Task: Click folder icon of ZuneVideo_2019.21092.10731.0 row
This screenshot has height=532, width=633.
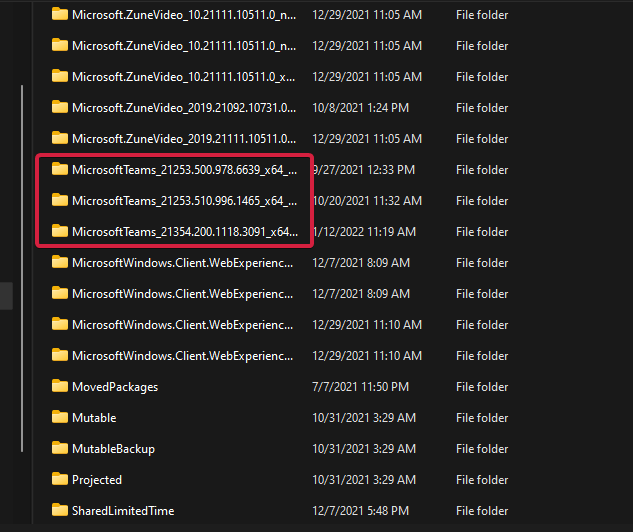Action: click(60, 107)
